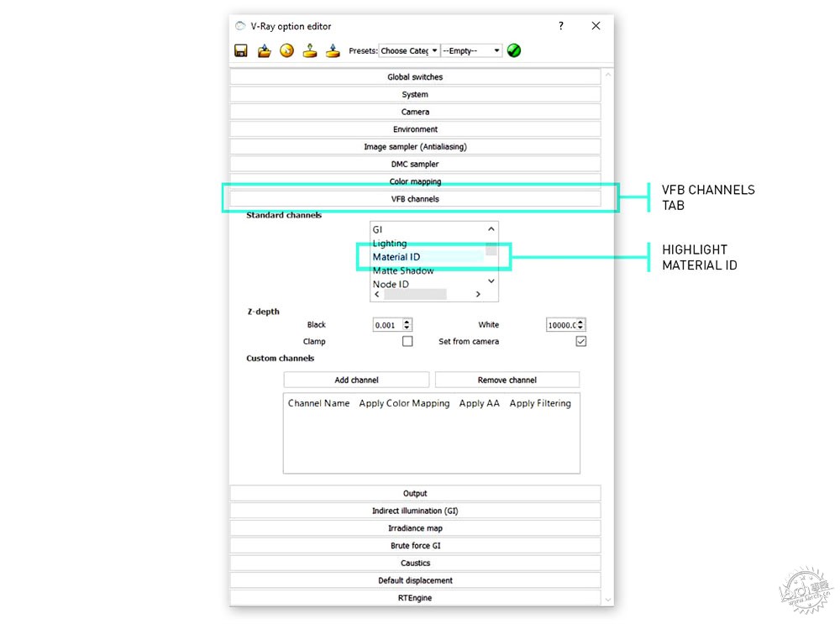Image resolution: width=840 pixels, height=624 pixels.
Task: Click the editor panel scroll up arrow
Action: pos(608,75)
